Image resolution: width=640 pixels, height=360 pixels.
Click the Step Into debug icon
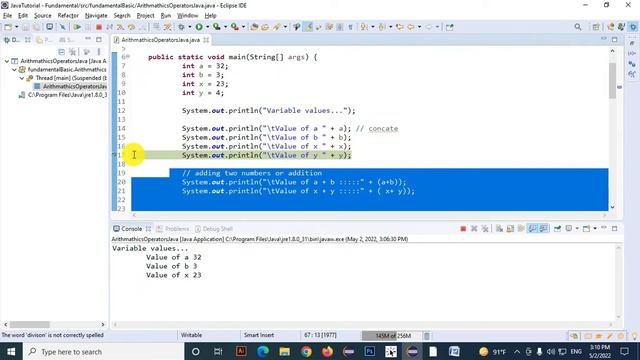pos(121,27)
